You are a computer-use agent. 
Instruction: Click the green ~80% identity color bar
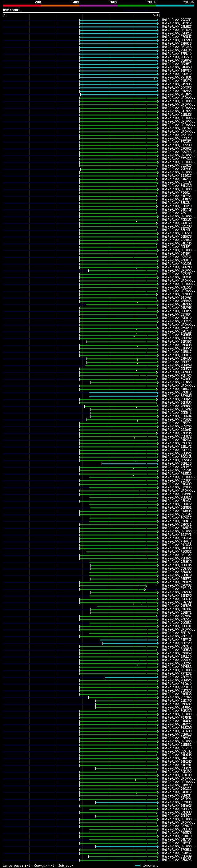pos(137,6)
